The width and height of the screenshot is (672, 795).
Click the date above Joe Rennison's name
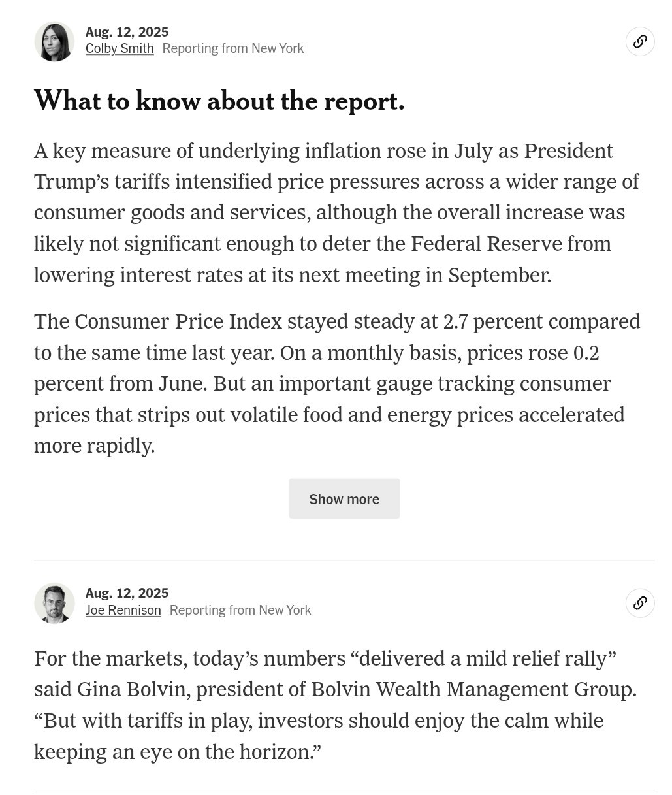point(127,593)
